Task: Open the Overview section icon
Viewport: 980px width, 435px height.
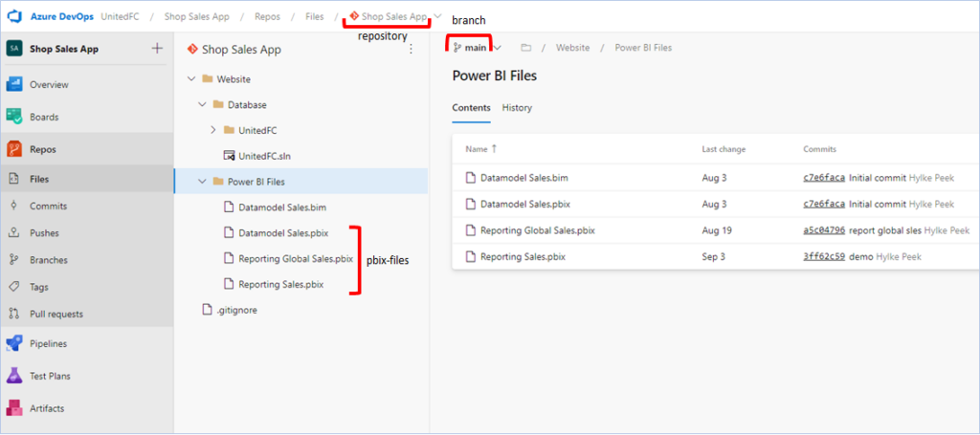Action: click(x=13, y=84)
